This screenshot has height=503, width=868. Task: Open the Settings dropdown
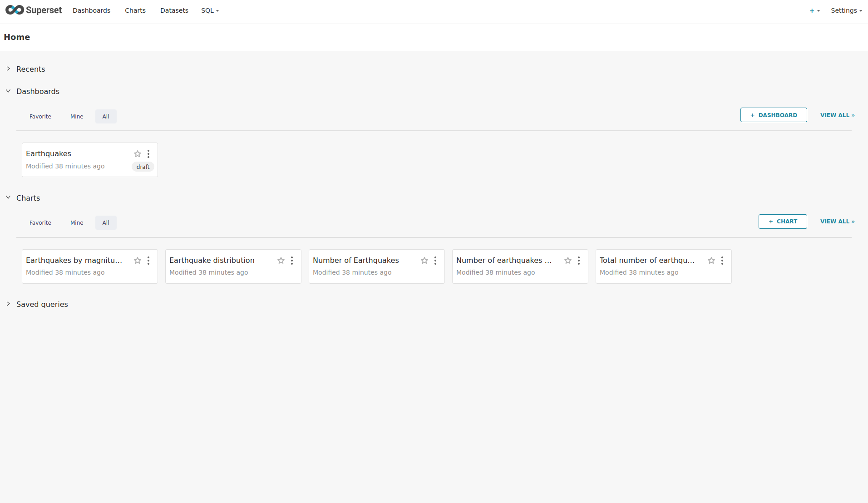click(x=846, y=10)
